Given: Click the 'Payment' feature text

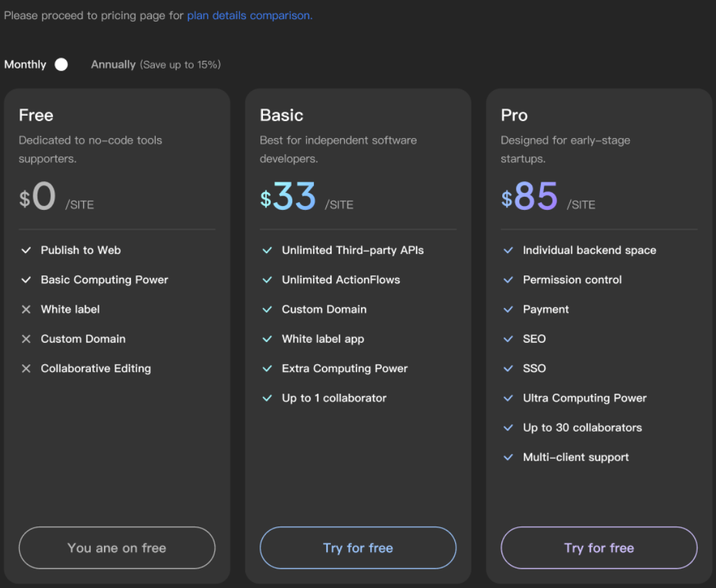Looking at the screenshot, I should tap(546, 309).
